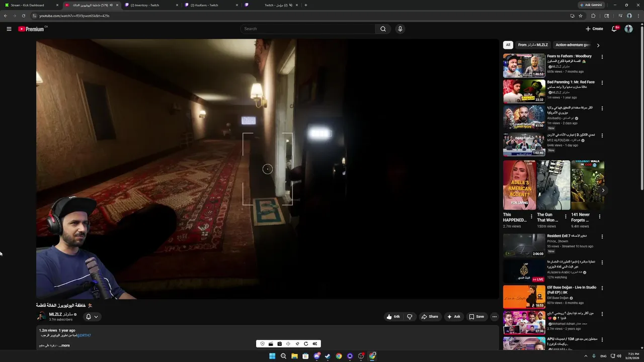Select the Action-adventure games chip
This screenshot has width=644, height=362.
pos(573,45)
